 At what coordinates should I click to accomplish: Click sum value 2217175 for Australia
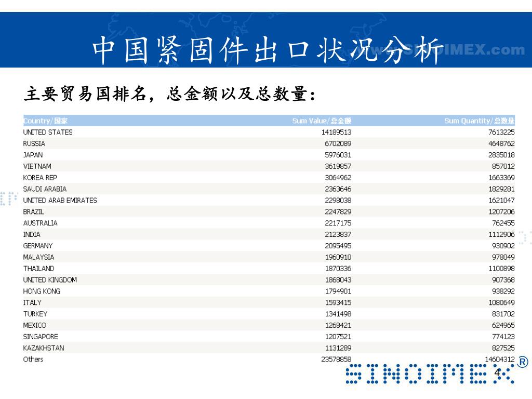tap(338, 223)
